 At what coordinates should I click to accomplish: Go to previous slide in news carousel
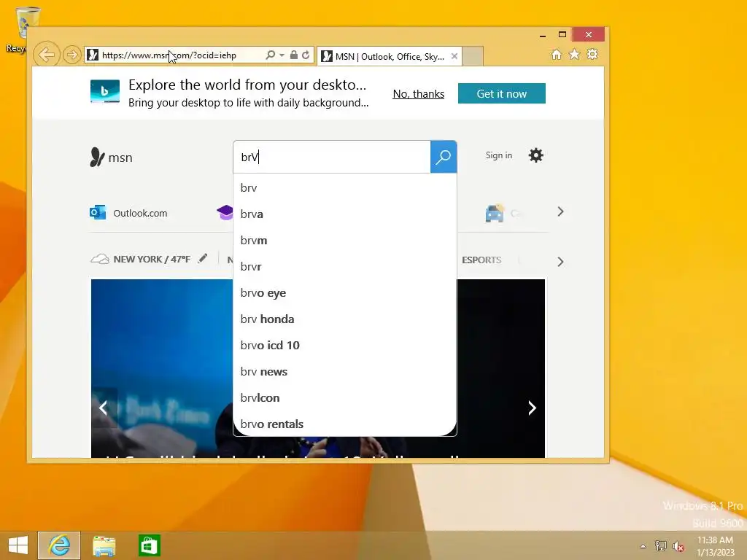103,408
